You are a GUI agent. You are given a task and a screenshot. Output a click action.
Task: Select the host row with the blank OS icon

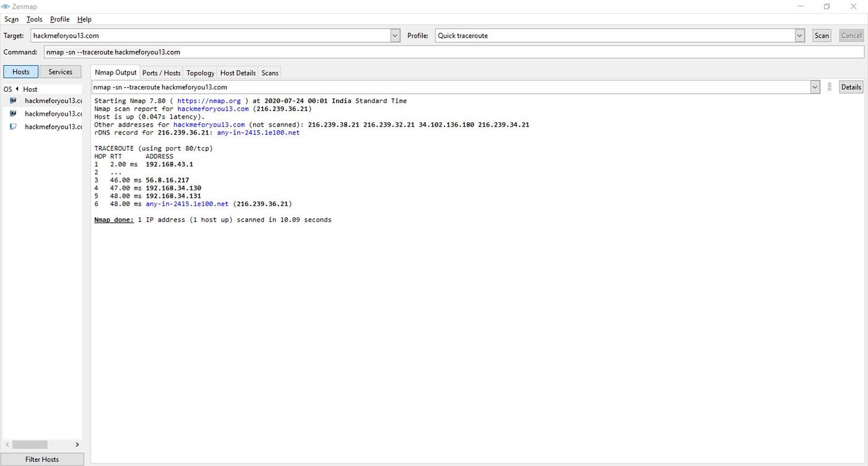[42, 127]
